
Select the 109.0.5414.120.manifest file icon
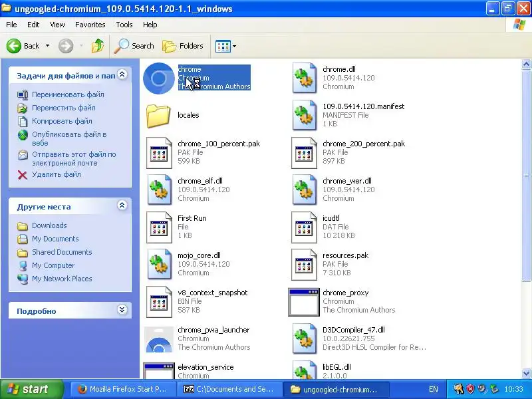(x=305, y=115)
